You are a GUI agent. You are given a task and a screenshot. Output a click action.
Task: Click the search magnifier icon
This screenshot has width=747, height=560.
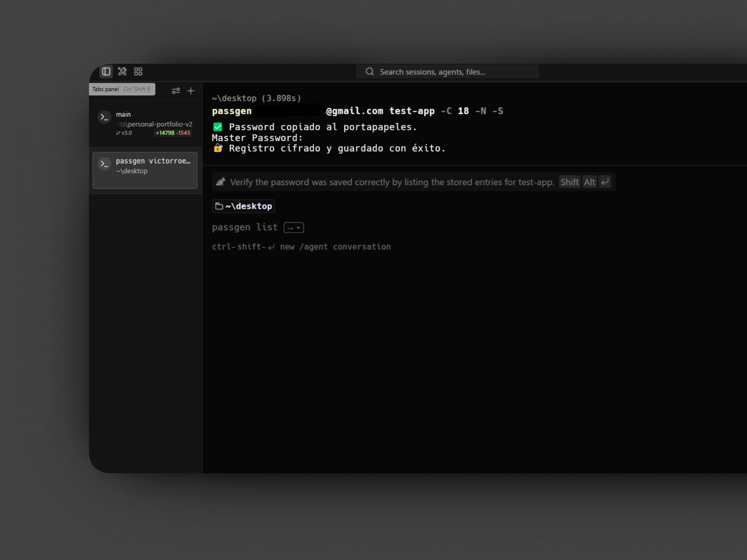pos(370,72)
